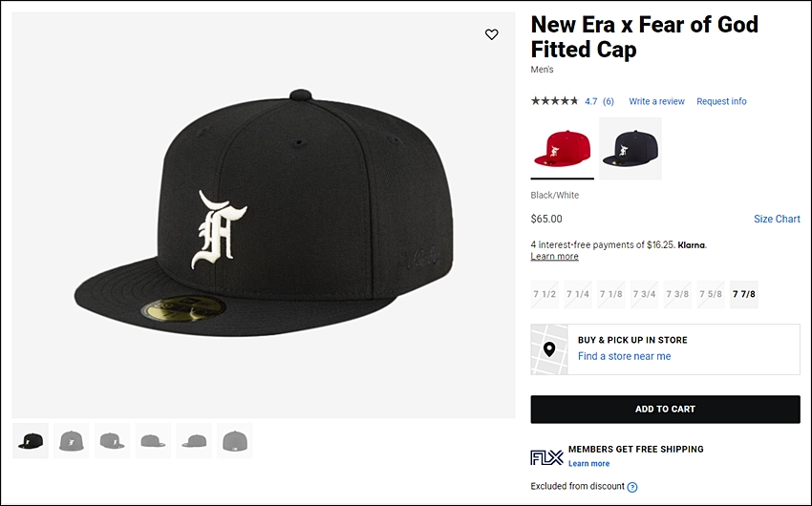812x506 pixels.
Task: Open the 4.7 rating reviews count link
Action: click(x=599, y=101)
